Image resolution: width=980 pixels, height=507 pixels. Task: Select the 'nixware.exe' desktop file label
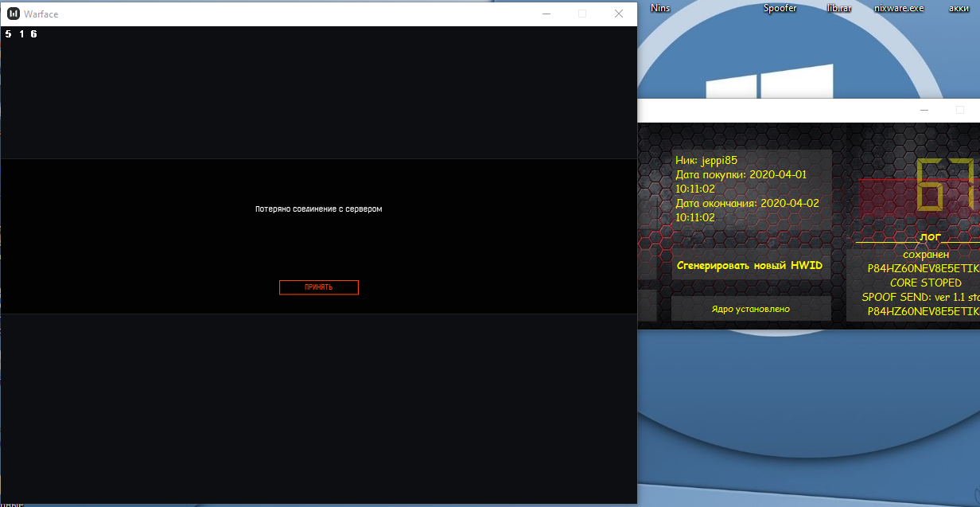pos(899,8)
